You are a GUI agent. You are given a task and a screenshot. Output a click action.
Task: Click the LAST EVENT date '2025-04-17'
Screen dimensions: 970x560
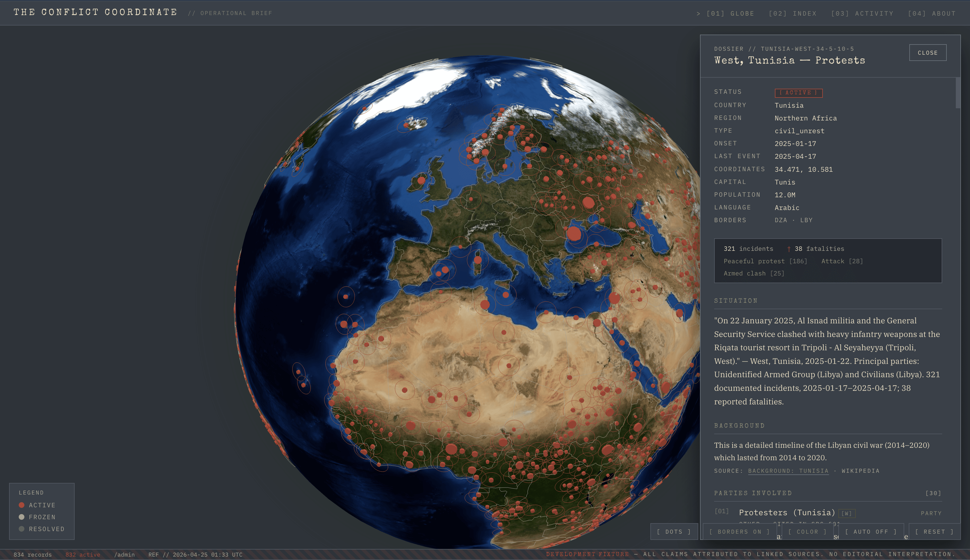[795, 156]
